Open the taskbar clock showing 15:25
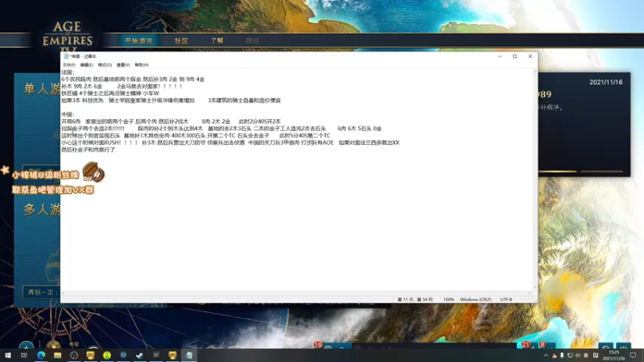This screenshot has width=644, height=362. (x=613, y=356)
